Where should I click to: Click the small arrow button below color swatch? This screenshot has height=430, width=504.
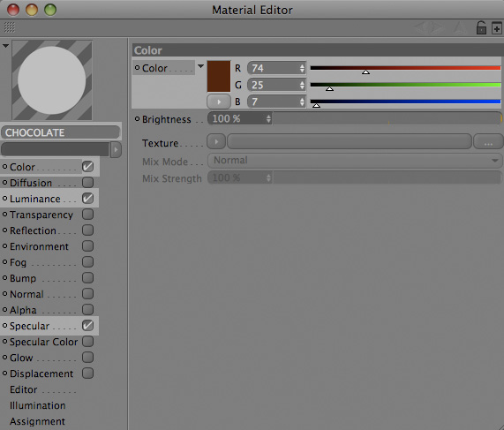[219, 102]
